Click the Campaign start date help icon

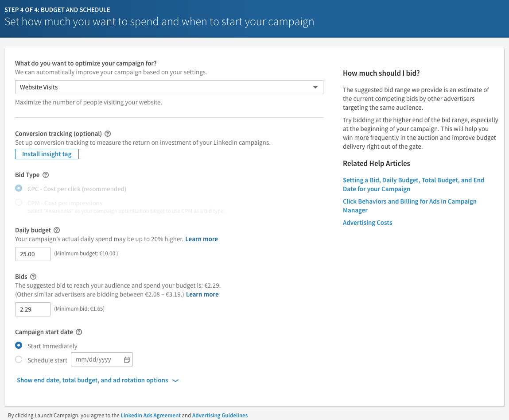(79, 331)
